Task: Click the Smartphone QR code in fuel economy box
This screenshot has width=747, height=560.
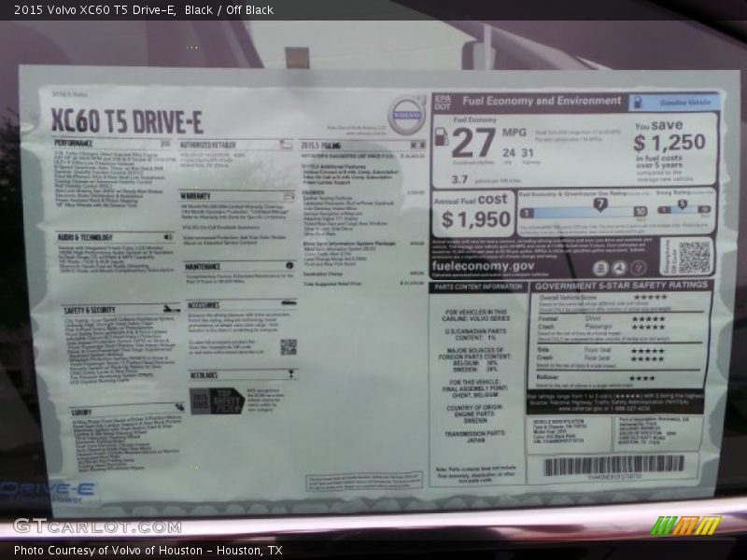Action: pyautogui.click(x=694, y=257)
